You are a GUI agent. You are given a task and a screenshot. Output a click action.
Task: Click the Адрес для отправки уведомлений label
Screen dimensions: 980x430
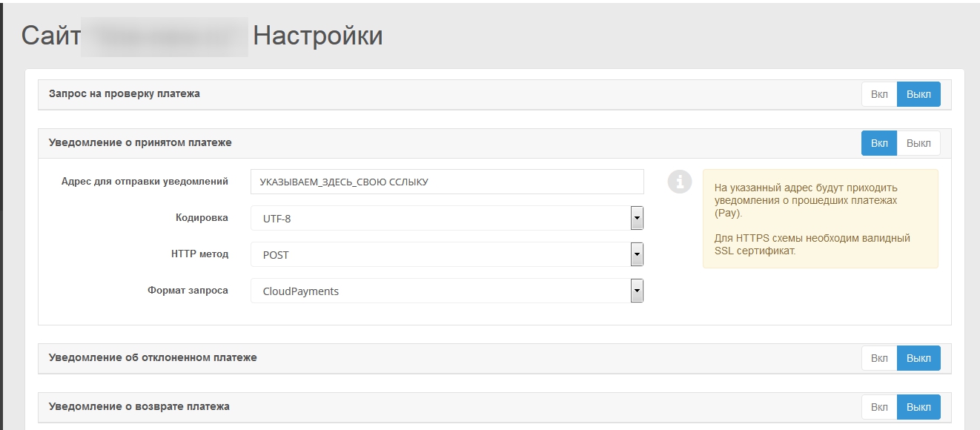pos(145,181)
